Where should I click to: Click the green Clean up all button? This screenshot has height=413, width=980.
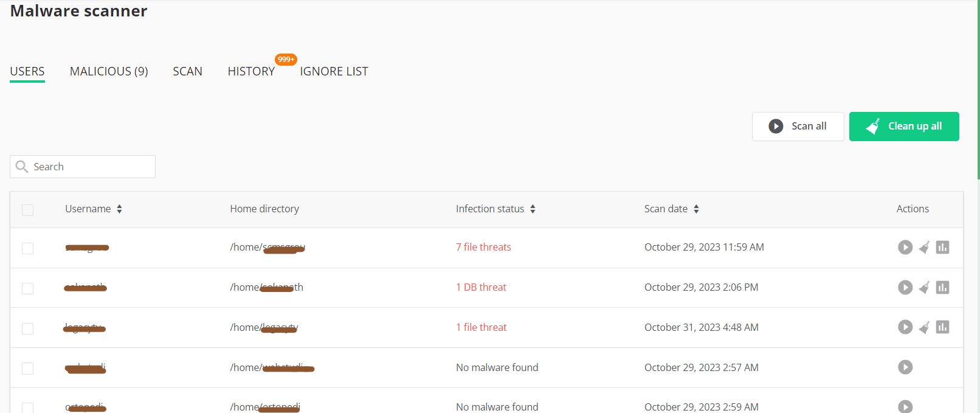(903, 127)
